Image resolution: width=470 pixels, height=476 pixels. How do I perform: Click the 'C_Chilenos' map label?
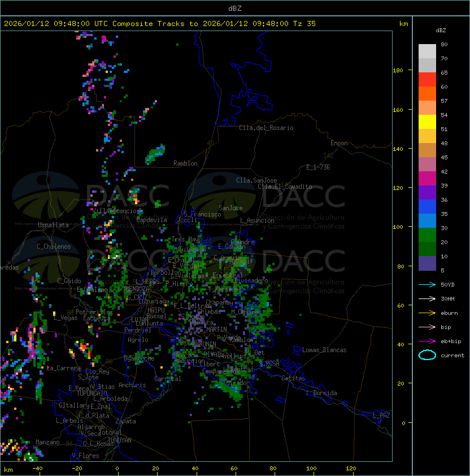pos(54,246)
